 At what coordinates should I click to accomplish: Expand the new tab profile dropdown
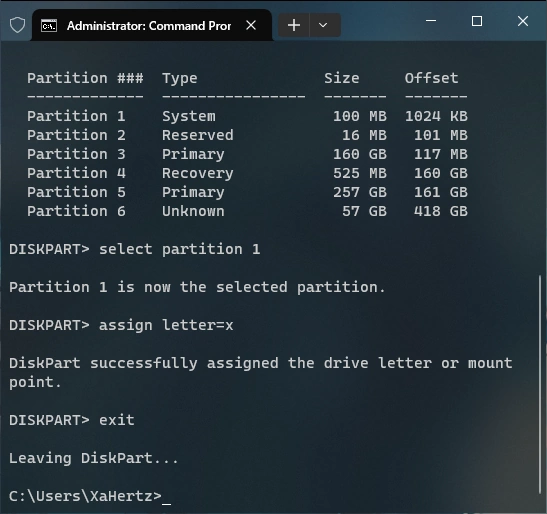point(323,25)
